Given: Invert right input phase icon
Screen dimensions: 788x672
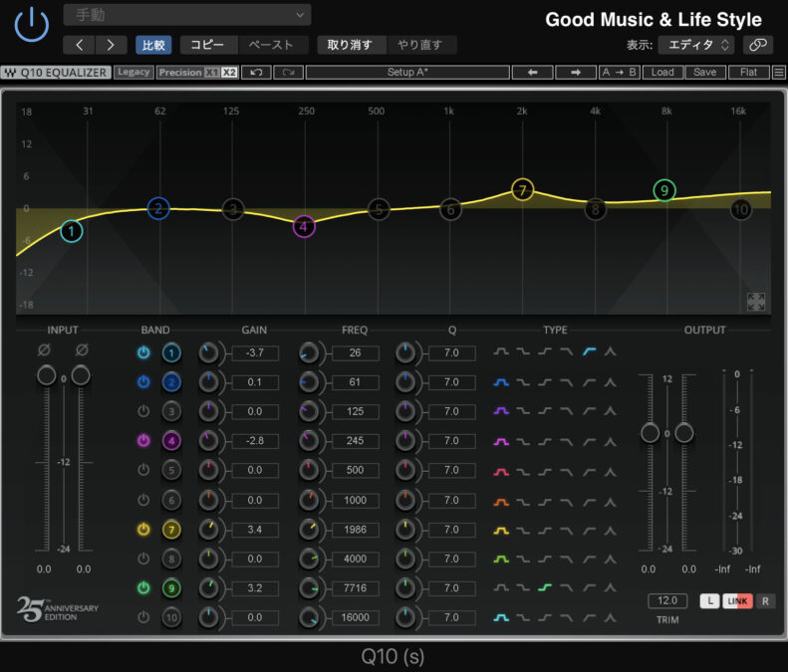Looking at the screenshot, I should pos(82,349).
